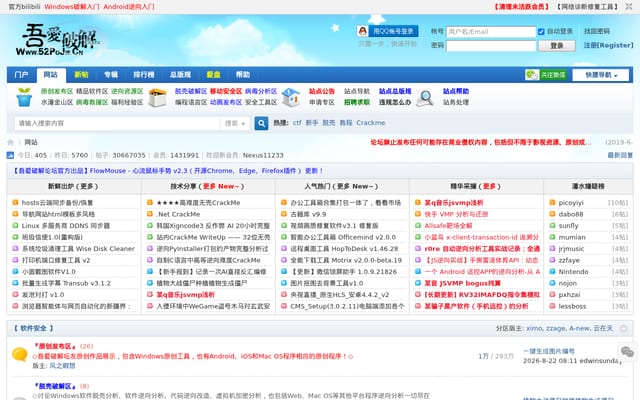Open post 'Linux 多服务商 DDNS 同步器'
Screen dimensions: 640x400
pyautogui.click(x=66, y=226)
